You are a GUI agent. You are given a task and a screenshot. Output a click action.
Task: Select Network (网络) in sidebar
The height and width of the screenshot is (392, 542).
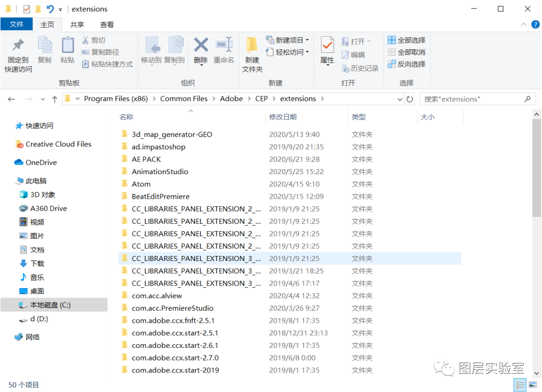click(x=27, y=337)
